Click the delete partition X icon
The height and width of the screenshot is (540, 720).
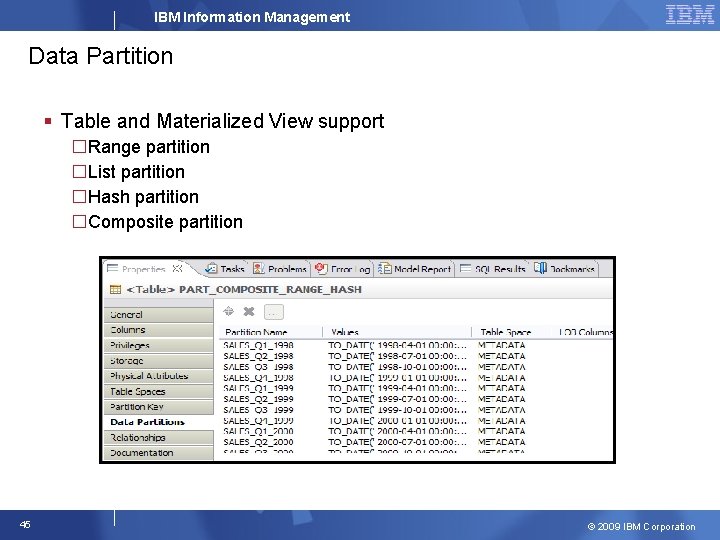pyautogui.click(x=249, y=312)
